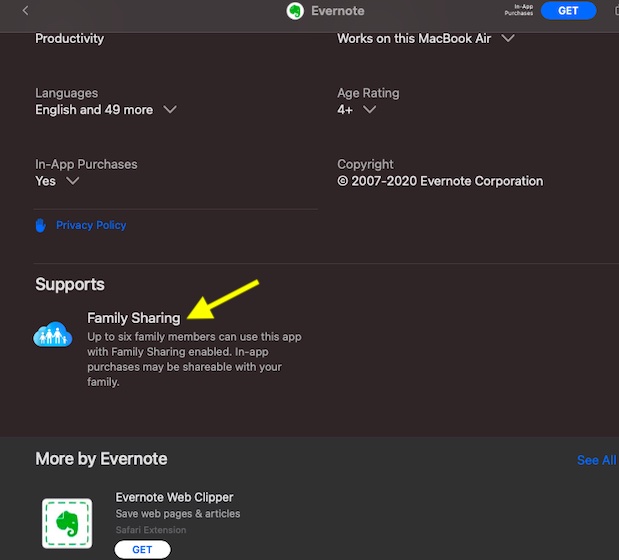The height and width of the screenshot is (560, 619).
Task: Open the Evernote Web Clipper app icon
Action: 67,523
